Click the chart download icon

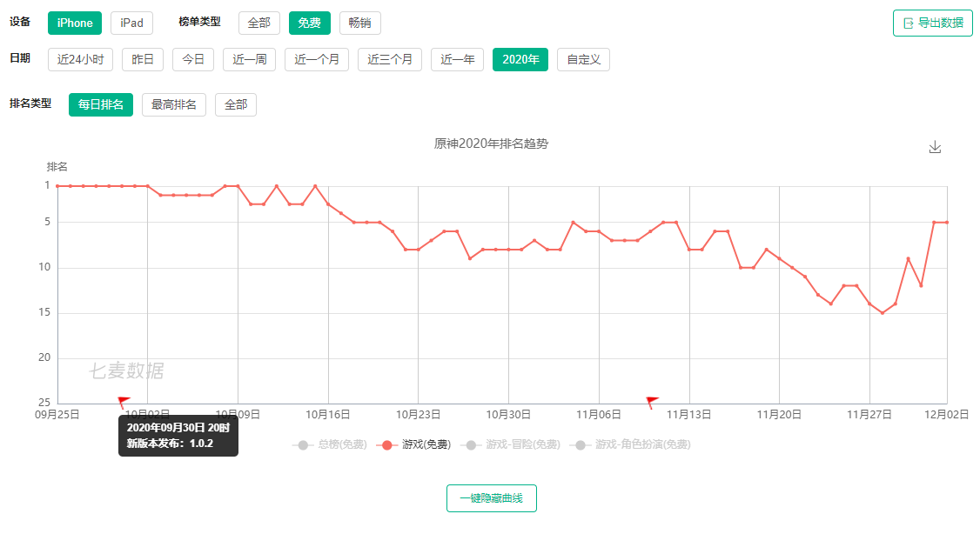pos(935,147)
